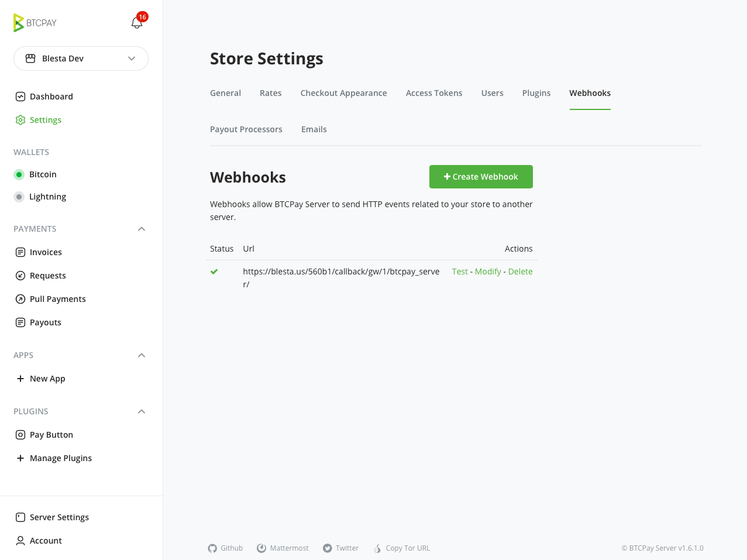This screenshot has height=560, width=747.
Task: Select the Lightning wallet status indicator
Action: tap(19, 197)
